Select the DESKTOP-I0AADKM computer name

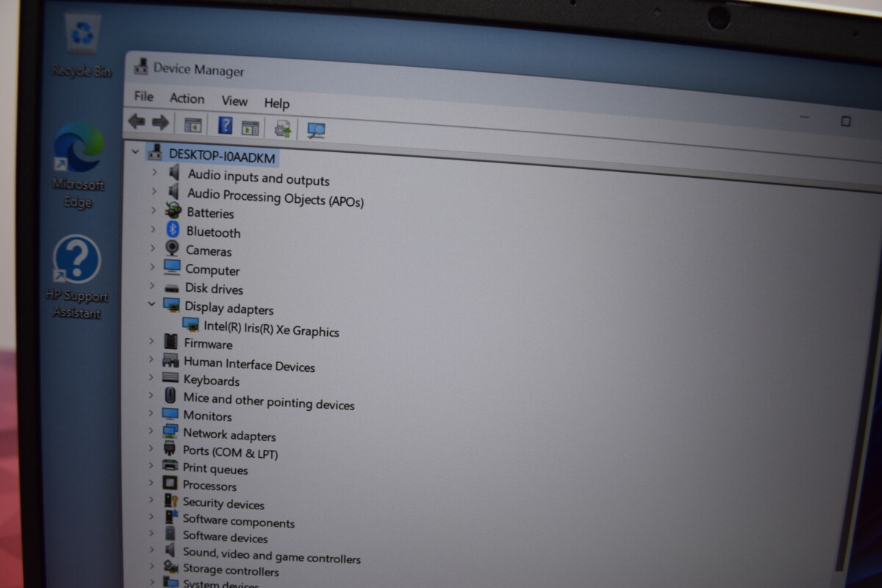click(x=222, y=155)
